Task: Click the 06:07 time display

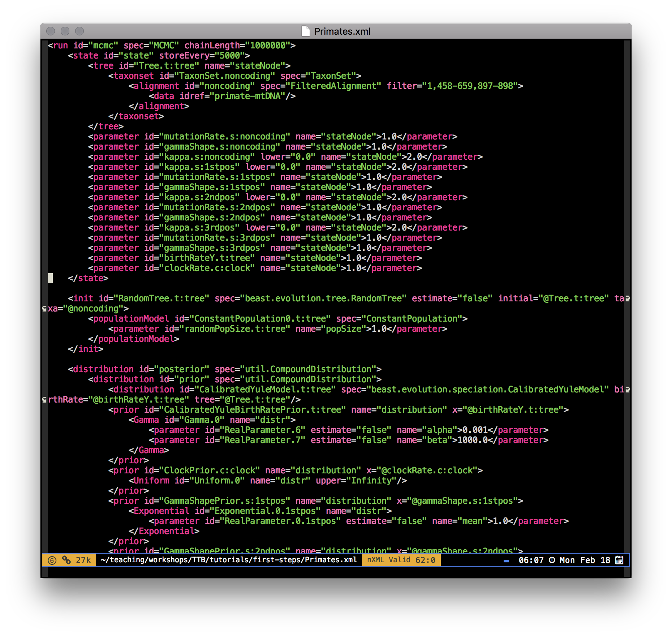Action: [531, 560]
